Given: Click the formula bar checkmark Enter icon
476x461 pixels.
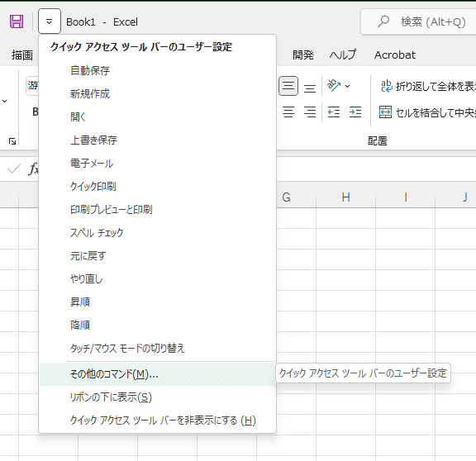Looking at the screenshot, I should (14, 169).
